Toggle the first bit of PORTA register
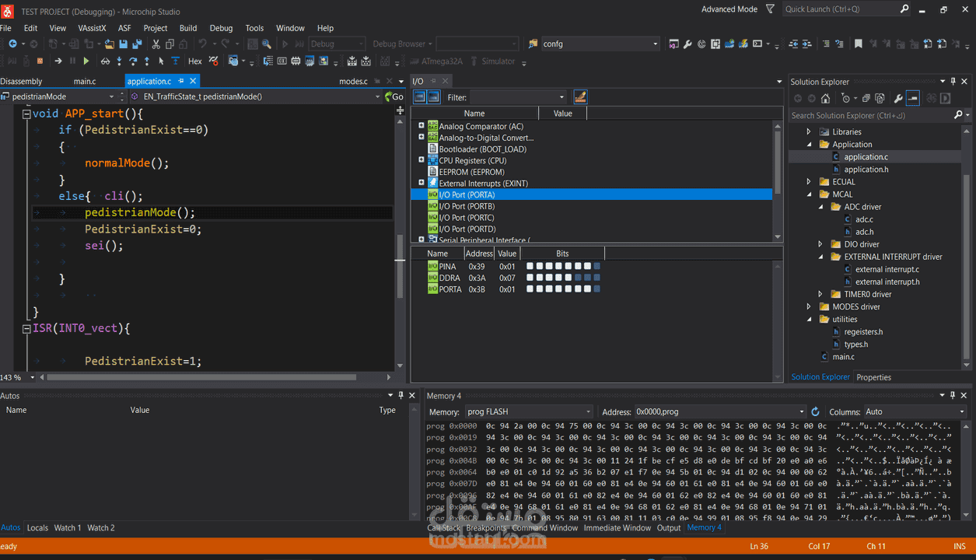976x560 pixels. click(x=530, y=289)
